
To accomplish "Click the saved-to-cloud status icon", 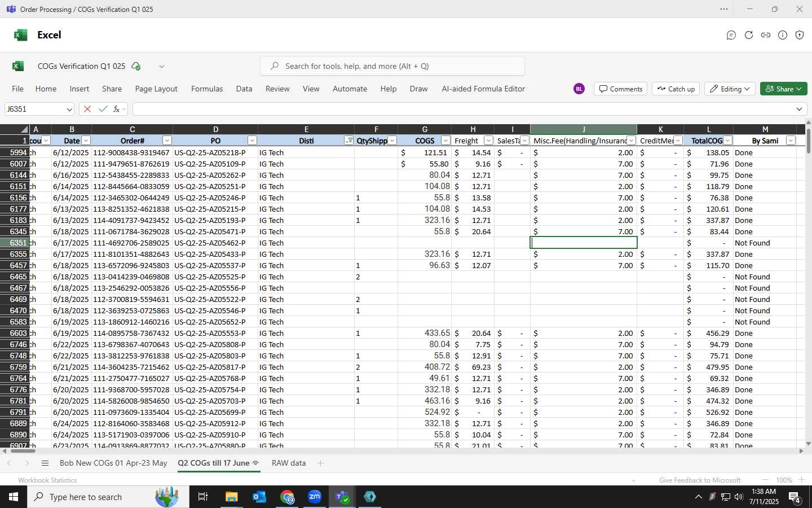I will coord(136,66).
